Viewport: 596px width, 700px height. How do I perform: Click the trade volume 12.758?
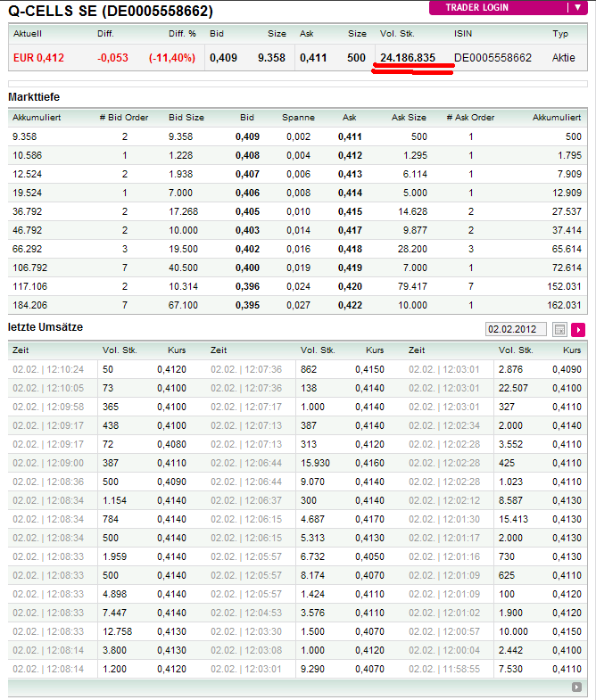(x=118, y=631)
